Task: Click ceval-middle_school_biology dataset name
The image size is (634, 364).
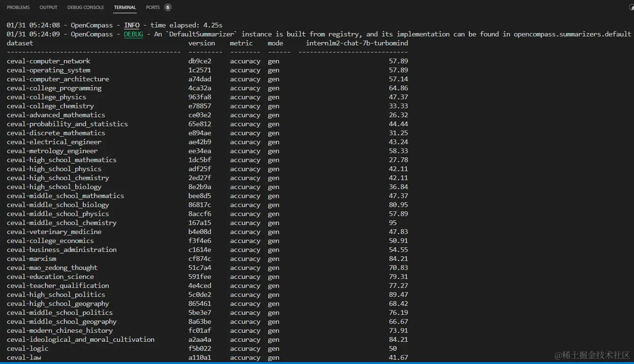Action: point(58,205)
